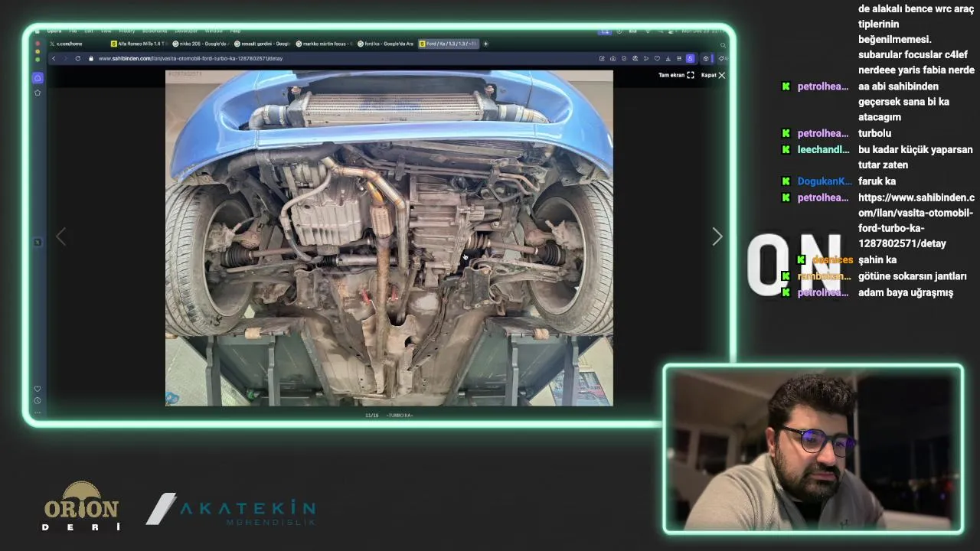Screen dimensions: 980x551
Task: Switch to the renault gordini Google tab
Action: point(262,44)
